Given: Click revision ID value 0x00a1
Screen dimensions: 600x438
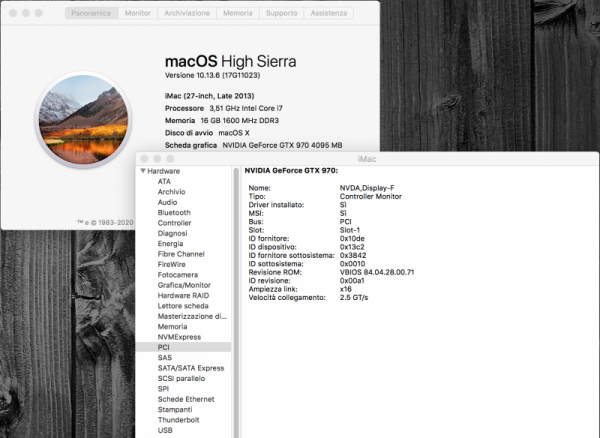Looking at the screenshot, I should (352, 280).
